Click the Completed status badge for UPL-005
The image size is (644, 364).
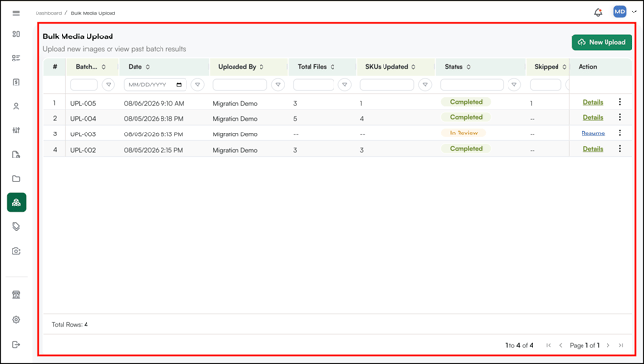click(x=466, y=102)
